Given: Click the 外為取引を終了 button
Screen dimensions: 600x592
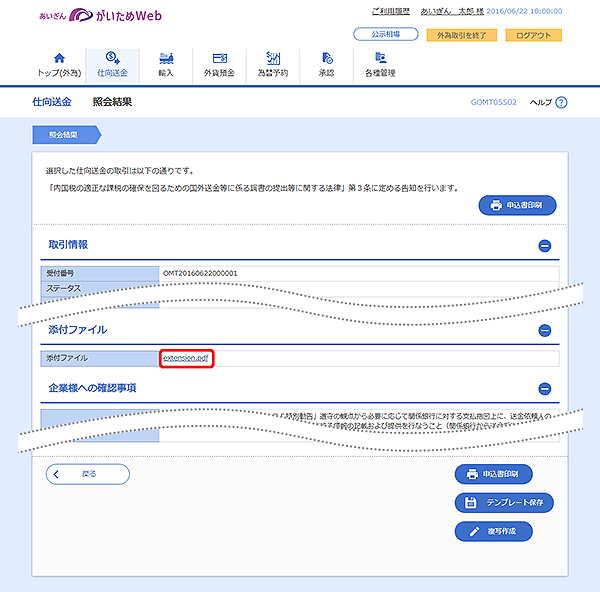Looking at the screenshot, I should click(460, 35).
